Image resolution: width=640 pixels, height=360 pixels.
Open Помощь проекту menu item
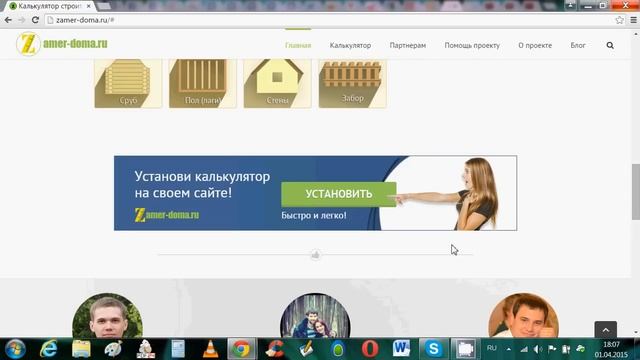pos(472,45)
